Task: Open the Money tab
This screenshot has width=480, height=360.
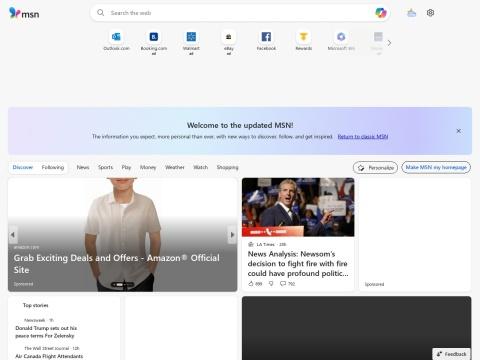Action: [x=148, y=167]
